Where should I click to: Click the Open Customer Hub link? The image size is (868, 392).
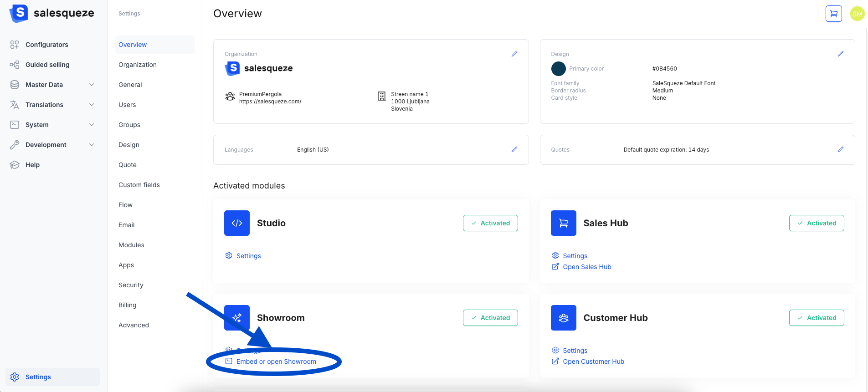593,361
